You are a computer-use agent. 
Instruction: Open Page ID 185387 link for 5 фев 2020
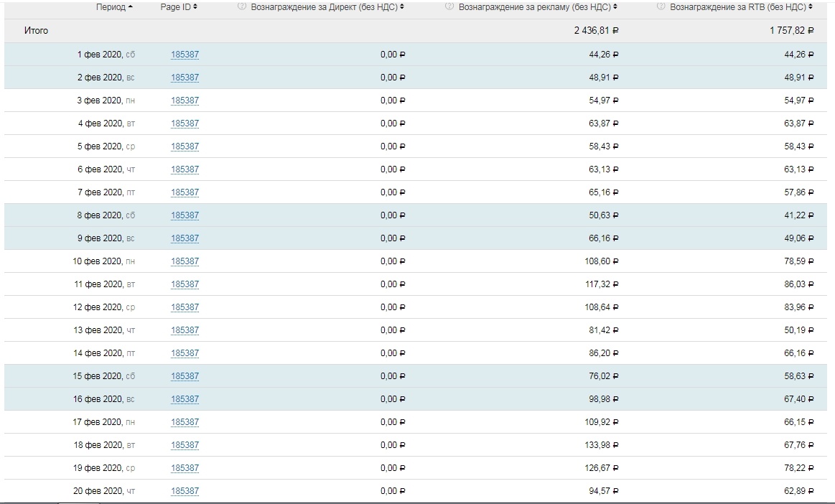[x=185, y=146]
